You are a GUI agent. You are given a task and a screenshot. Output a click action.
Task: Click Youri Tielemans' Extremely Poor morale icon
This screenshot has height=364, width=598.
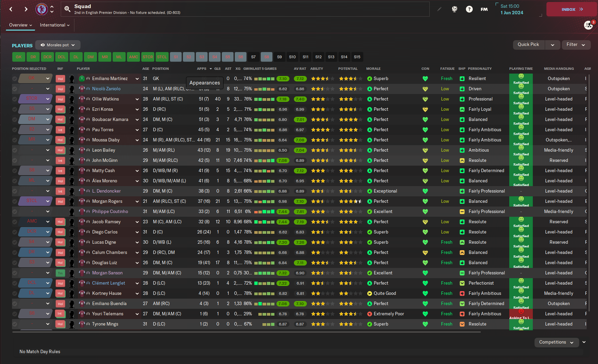[x=370, y=314]
